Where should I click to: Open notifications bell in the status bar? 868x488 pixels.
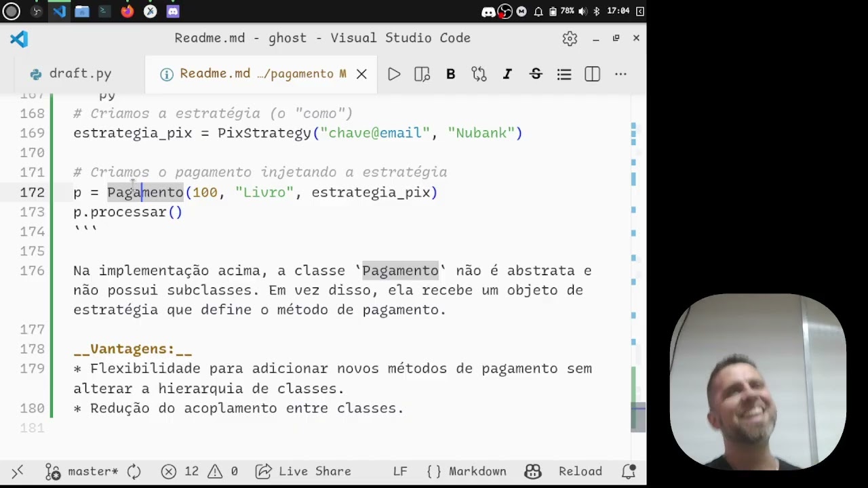tap(629, 471)
